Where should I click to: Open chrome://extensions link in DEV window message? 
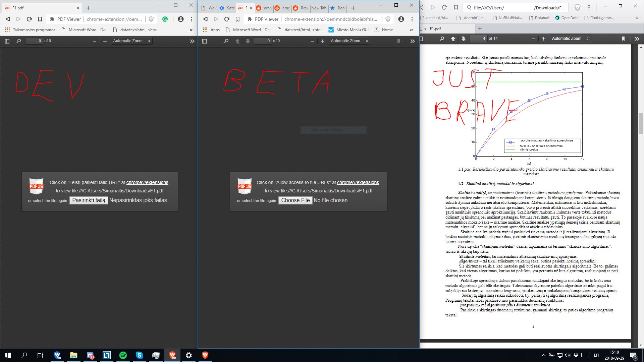pos(147,182)
